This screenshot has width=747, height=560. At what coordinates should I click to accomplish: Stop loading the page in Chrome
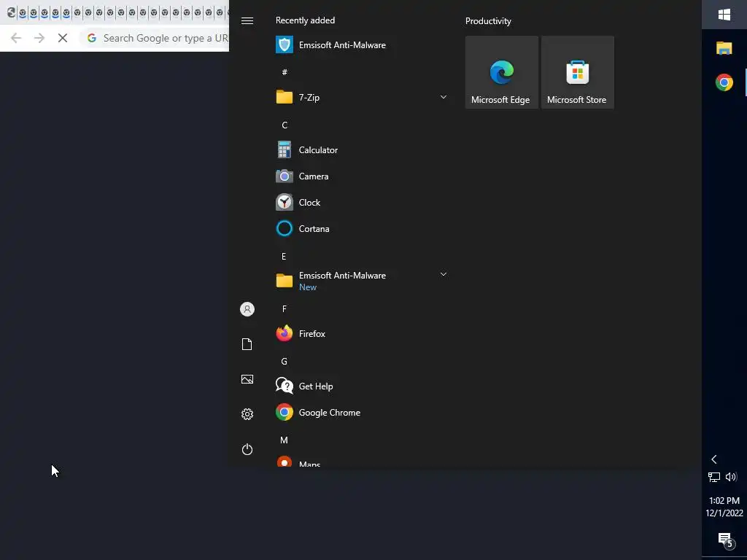pos(63,38)
